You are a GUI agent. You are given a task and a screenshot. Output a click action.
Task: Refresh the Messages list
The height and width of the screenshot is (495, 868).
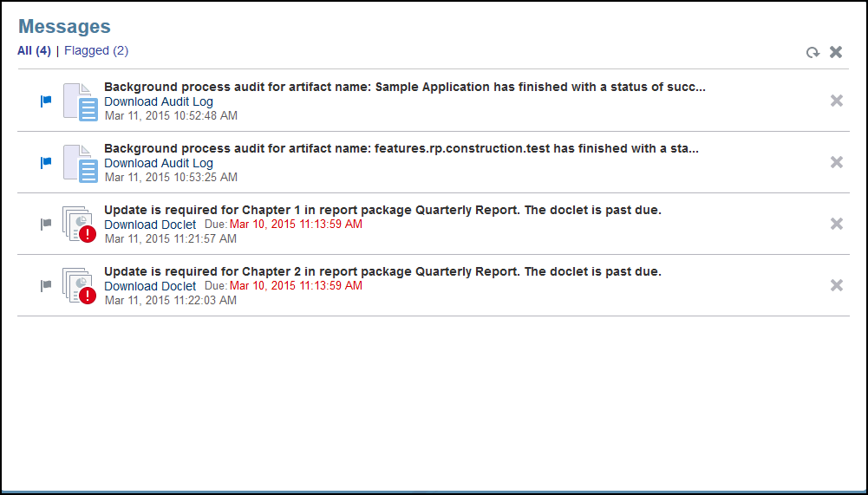coord(813,52)
